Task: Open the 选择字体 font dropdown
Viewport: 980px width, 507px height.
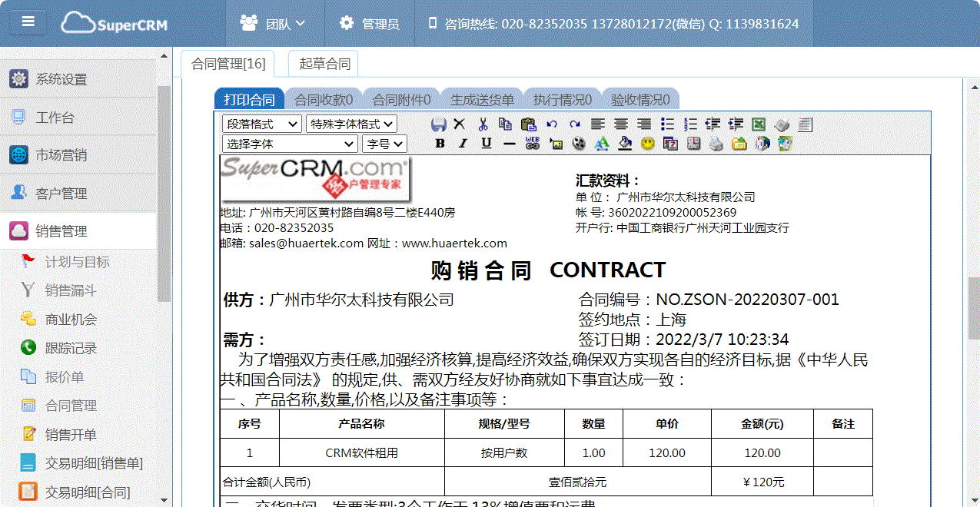Action: click(290, 144)
